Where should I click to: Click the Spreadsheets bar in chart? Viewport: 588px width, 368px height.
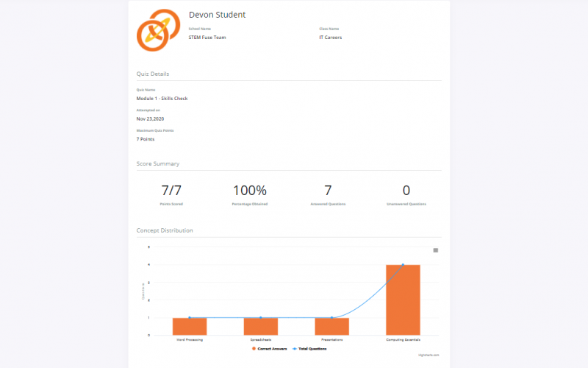point(260,326)
